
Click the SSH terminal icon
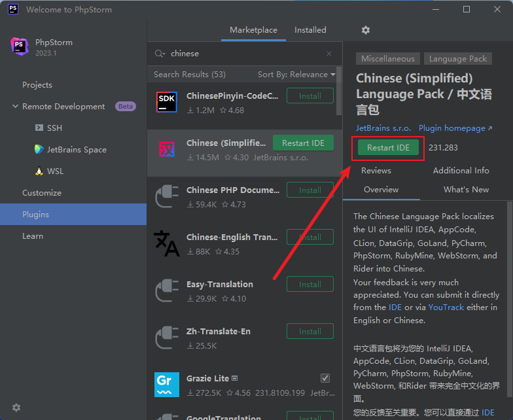point(39,128)
